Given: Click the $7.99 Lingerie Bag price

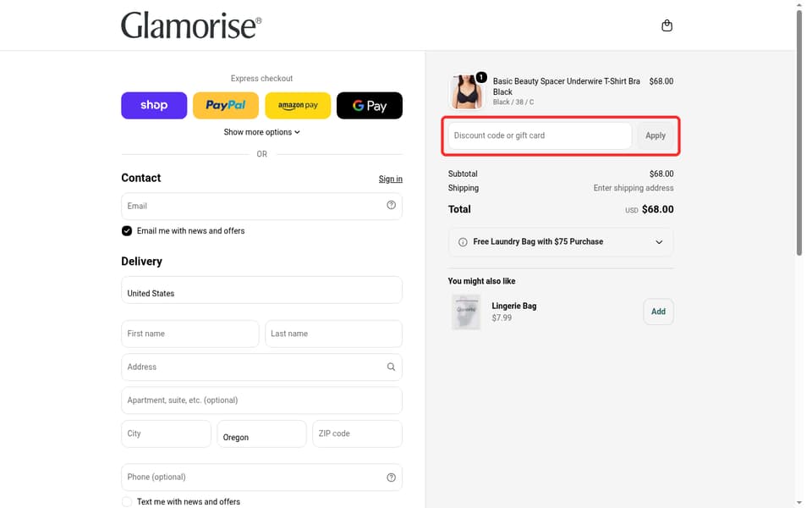Looking at the screenshot, I should click(502, 317).
